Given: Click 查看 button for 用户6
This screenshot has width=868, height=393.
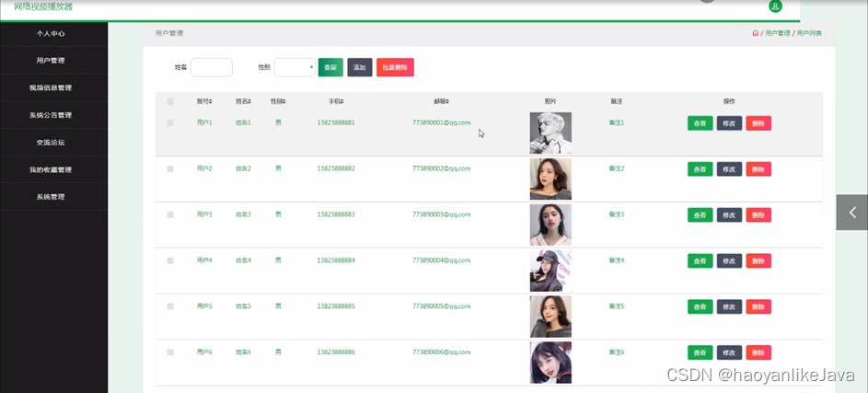Looking at the screenshot, I should [700, 353].
